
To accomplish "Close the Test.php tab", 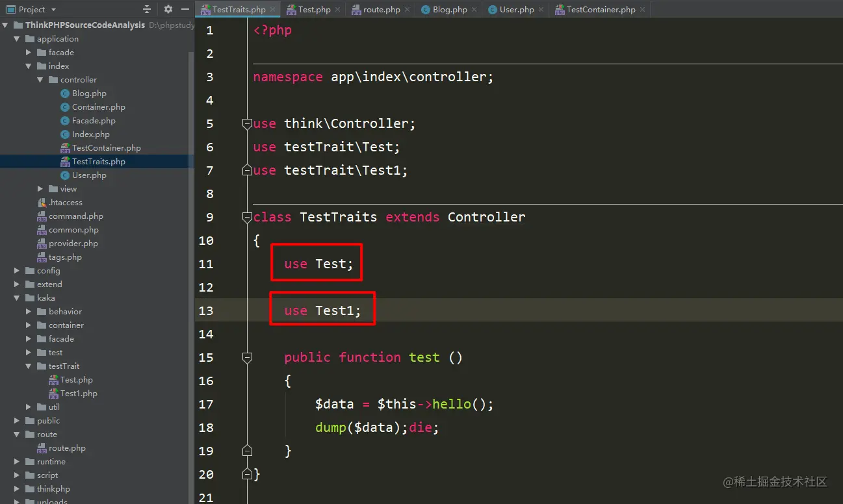I will (x=338, y=10).
